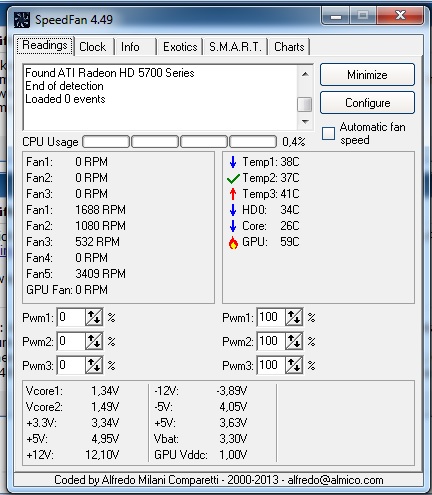Click the SpeedFan app icon in title bar
Image resolution: width=432 pixels, height=495 pixels.
pos(22,20)
